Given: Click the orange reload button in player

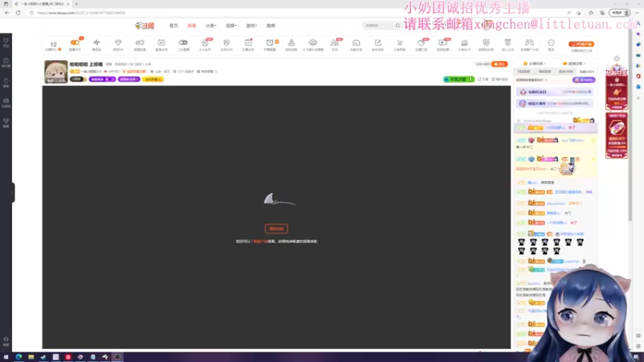Looking at the screenshot, I should tap(276, 228).
